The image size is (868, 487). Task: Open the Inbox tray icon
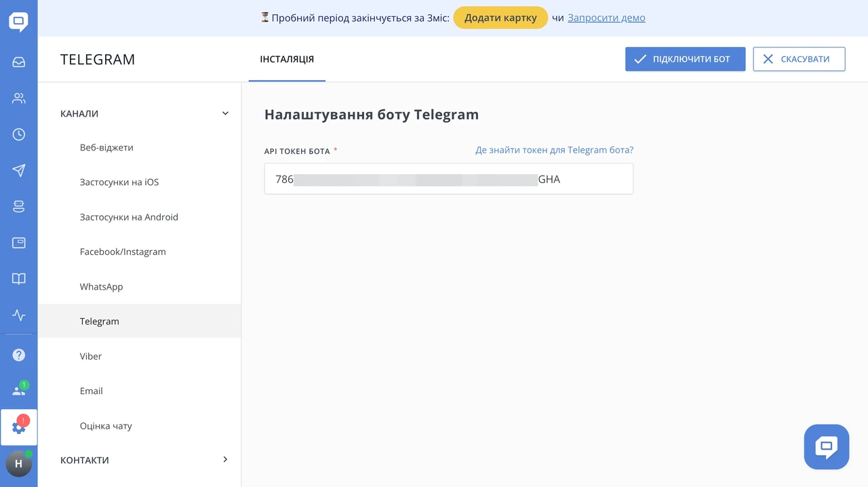pos(19,62)
